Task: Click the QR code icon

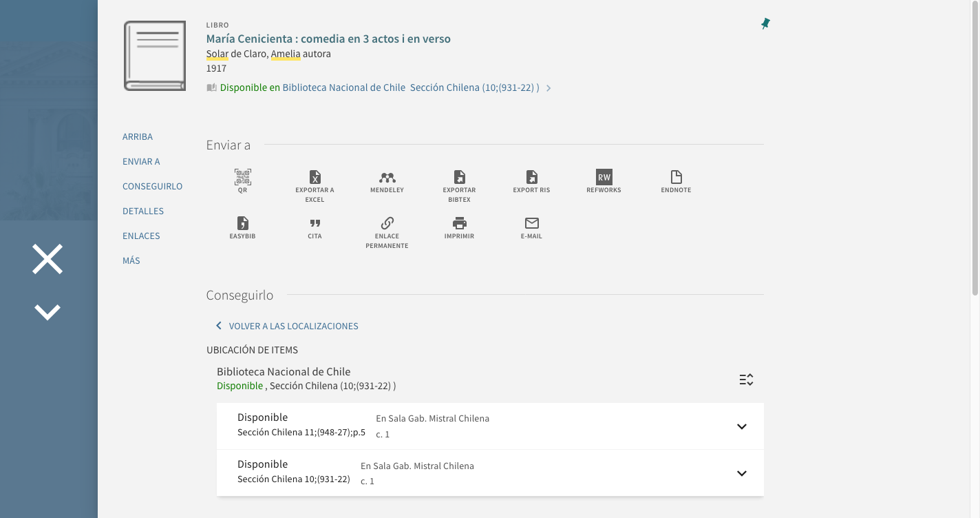Action: (242, 178)
